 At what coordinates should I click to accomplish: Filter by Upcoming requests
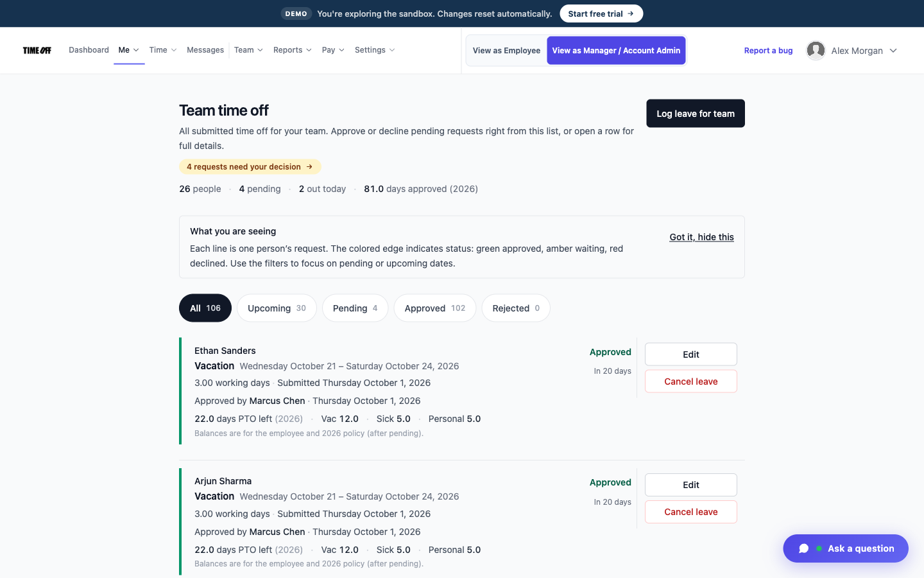coord(277,308)
